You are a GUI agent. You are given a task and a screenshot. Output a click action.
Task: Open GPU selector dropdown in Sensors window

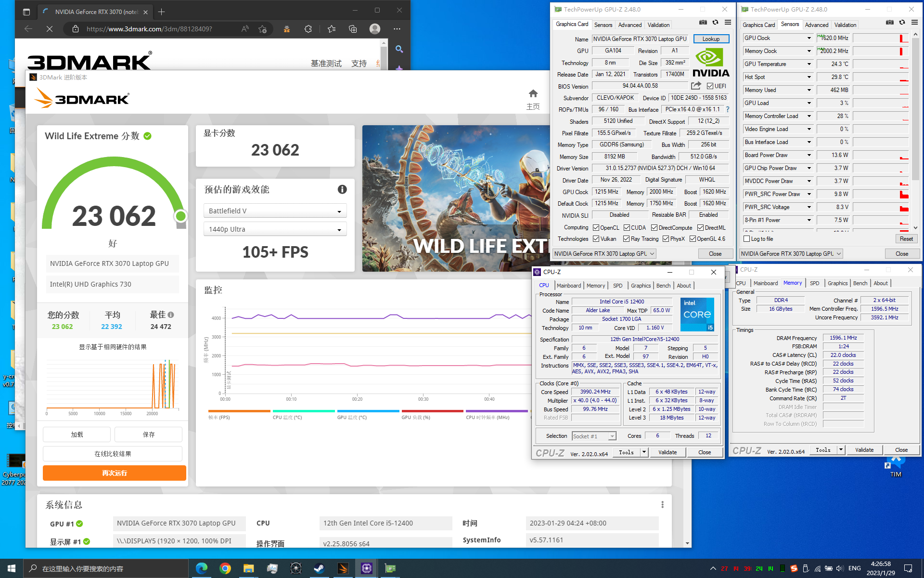[791, 254]
